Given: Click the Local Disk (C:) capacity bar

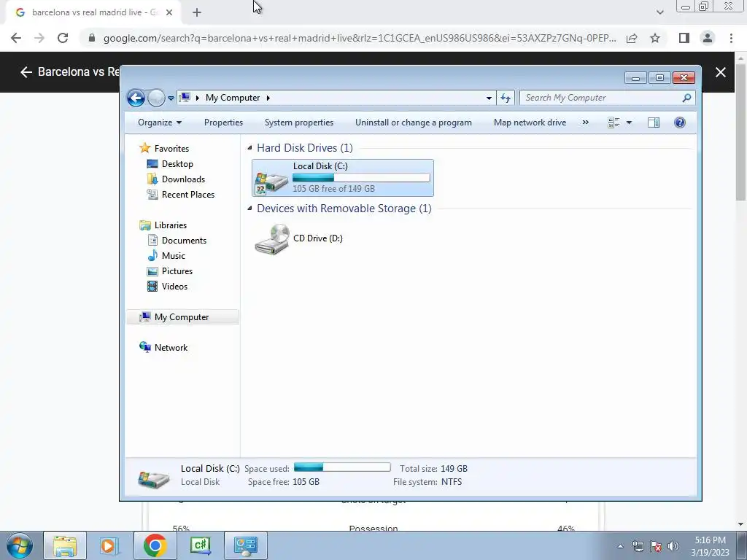Looking at the screenshot, I should pyautogui.click(x=361, y=178).
